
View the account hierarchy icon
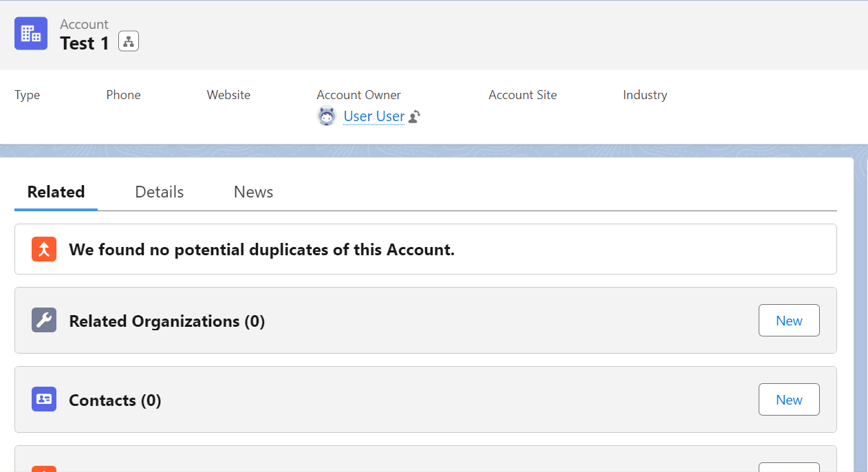coord(129,41)
